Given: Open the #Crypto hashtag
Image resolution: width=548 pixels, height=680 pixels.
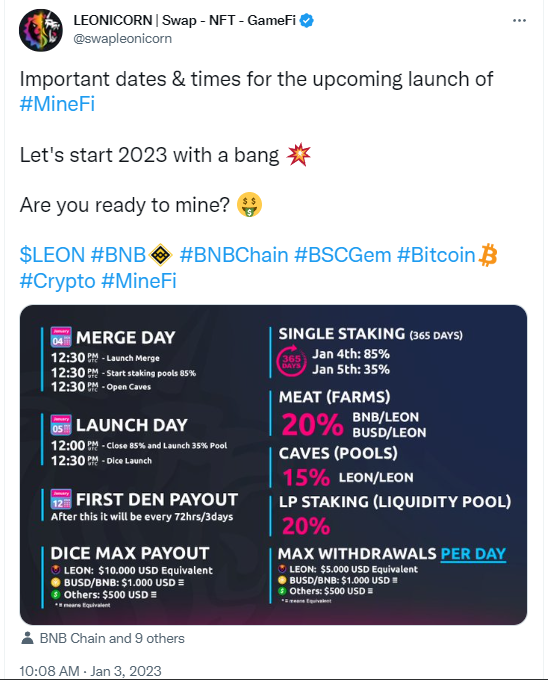Looking at the screenshot, I should (57, 281).
